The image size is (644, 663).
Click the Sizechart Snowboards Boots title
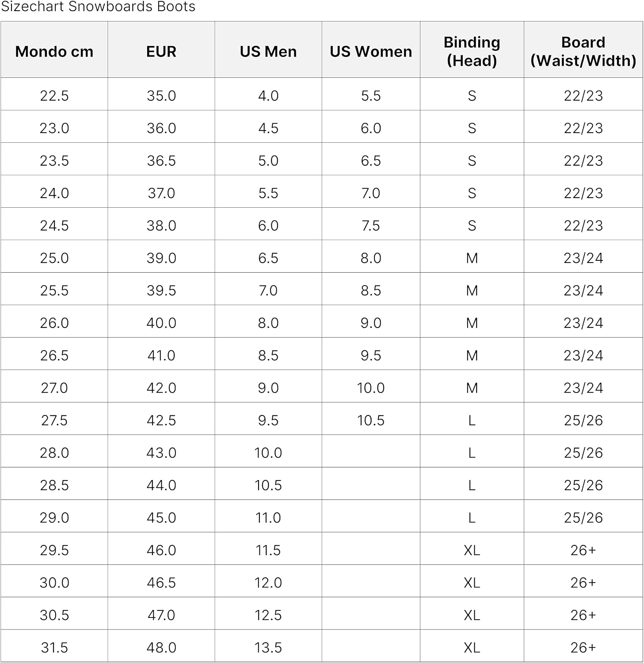pos(98,7)
